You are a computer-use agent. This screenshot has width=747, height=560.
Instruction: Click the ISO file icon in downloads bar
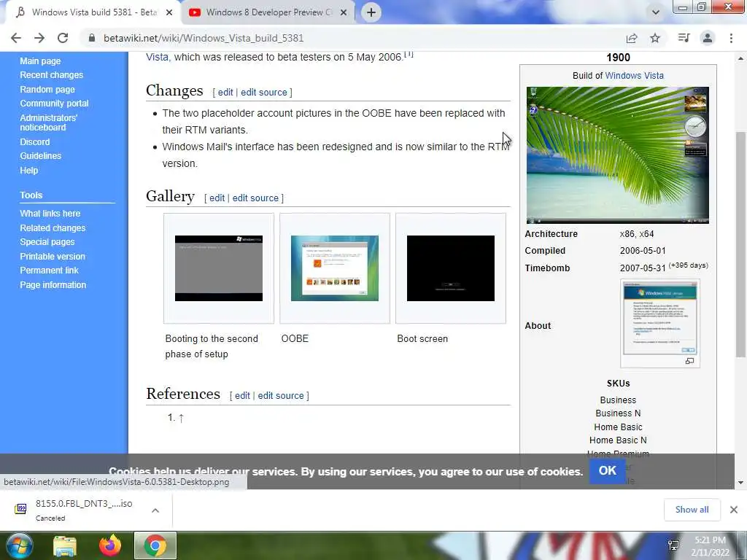20,508
